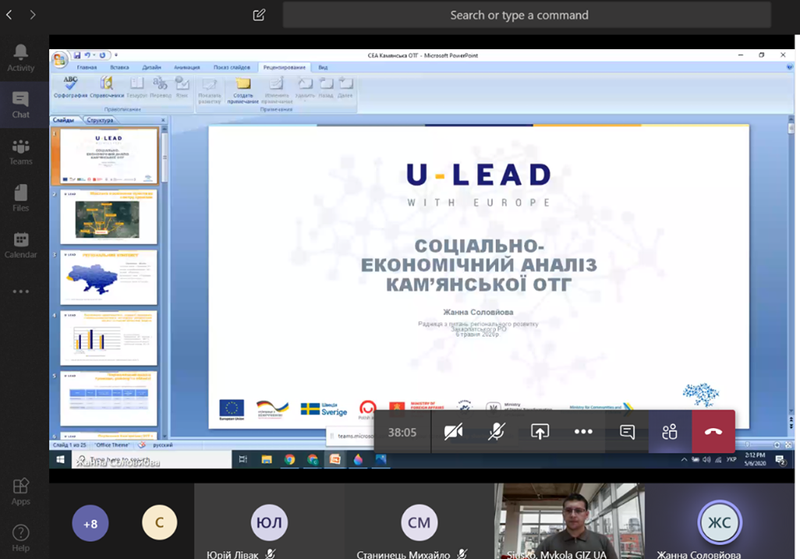Select Юрій Лівак participant tile
The width and height of the screenshot is (800, 559).
pos(269,521)
